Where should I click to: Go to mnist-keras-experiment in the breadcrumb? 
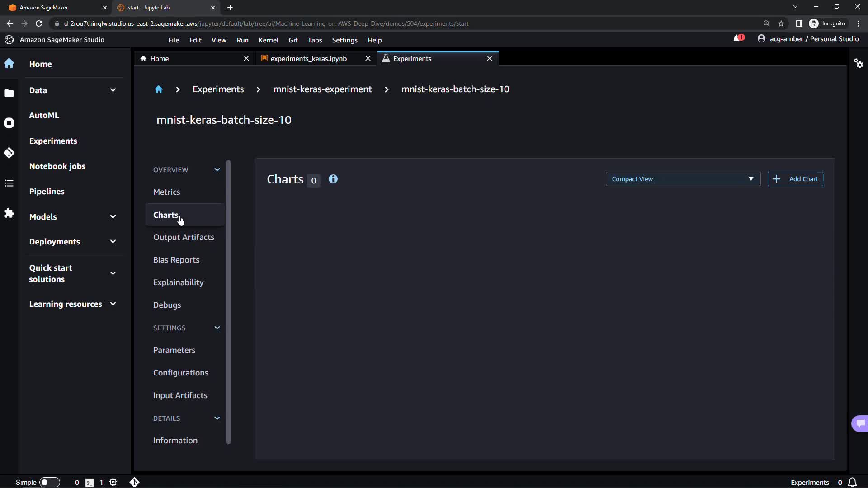(322, 89)
